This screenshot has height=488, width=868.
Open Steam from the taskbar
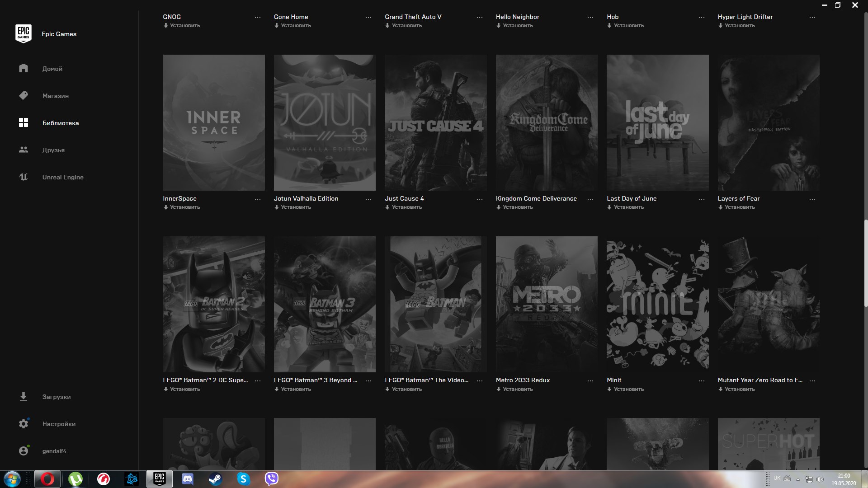(x=215, y=479)
